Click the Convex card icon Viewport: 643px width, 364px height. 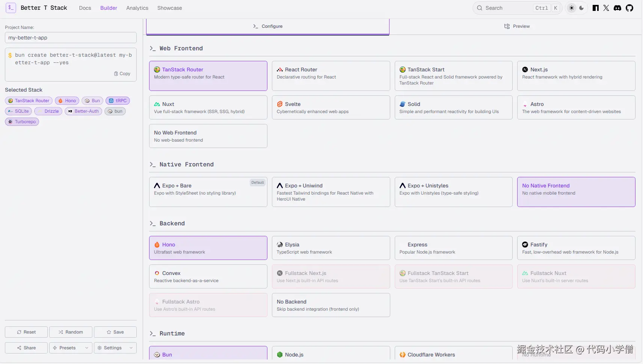tap(157, 273)
